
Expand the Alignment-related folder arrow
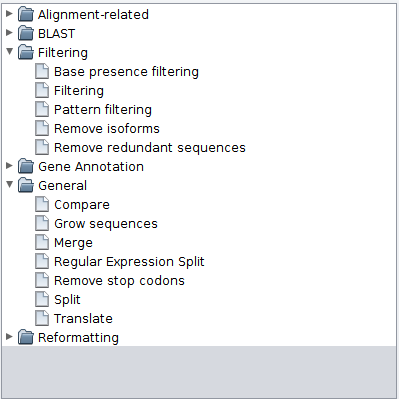(9, 14)
